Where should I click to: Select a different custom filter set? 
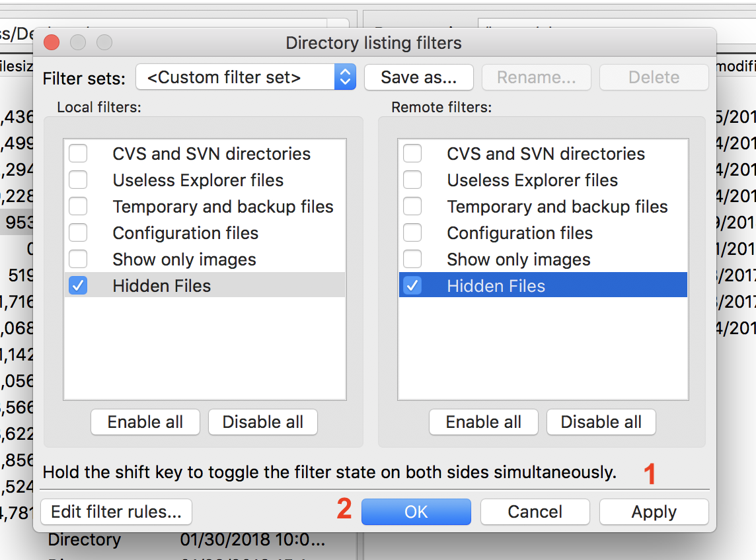(x=245, y=77)
